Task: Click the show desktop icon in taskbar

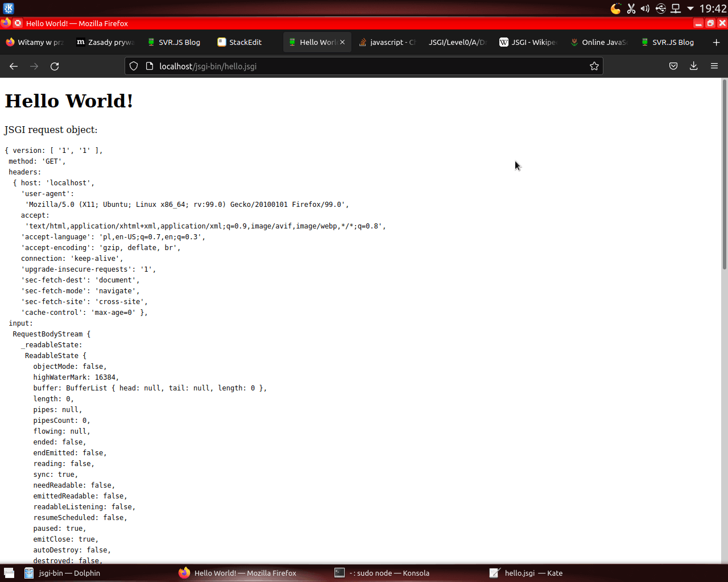Action: click(x=9, y=573)
